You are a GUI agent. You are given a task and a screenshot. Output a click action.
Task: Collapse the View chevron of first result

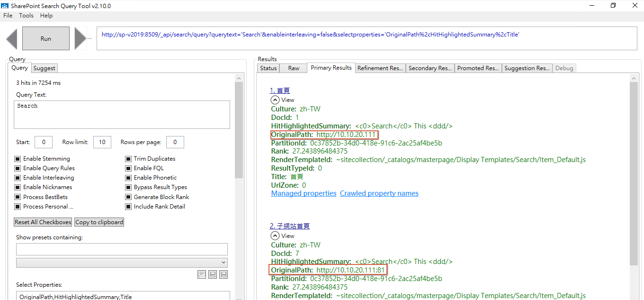coord(275,100)
